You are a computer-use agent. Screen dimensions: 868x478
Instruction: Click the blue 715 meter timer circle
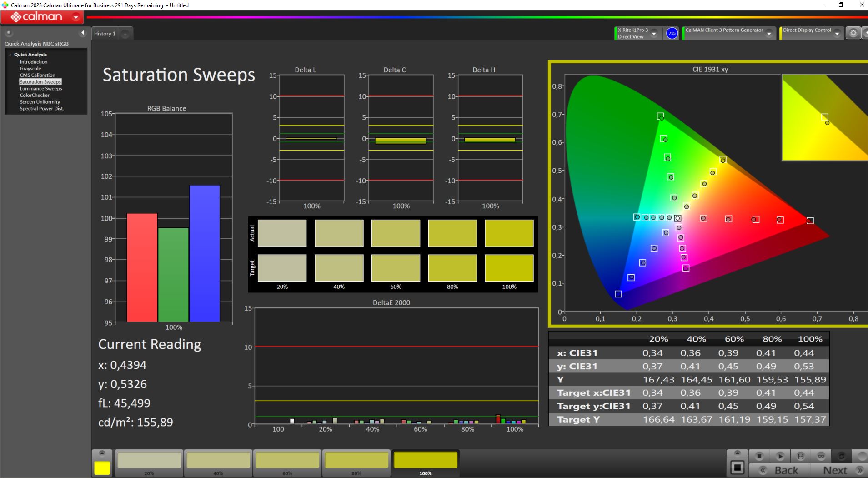(x=672, y=33)
